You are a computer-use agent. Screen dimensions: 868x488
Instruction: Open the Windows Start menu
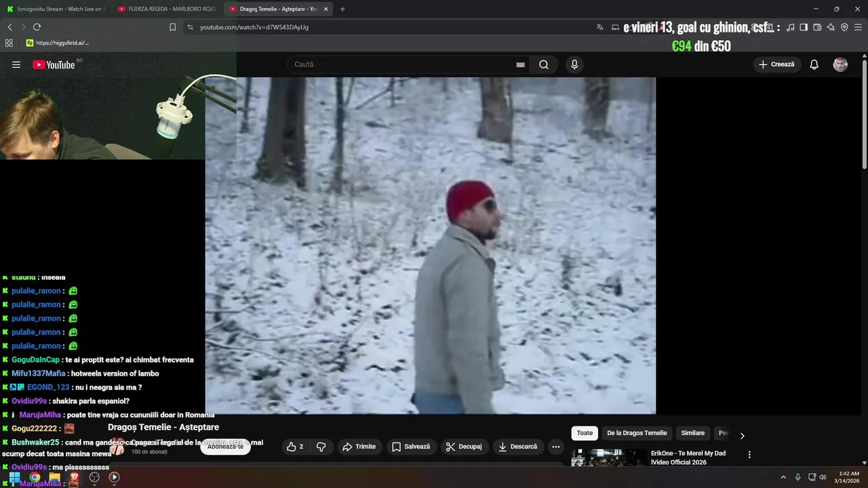[14, 477]
